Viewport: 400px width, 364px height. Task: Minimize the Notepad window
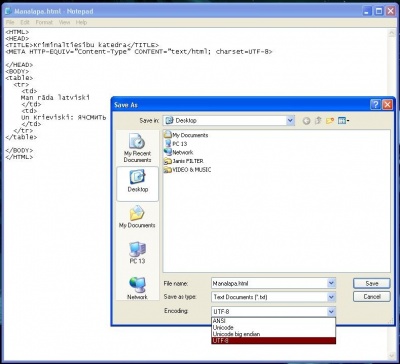[367, 11]
